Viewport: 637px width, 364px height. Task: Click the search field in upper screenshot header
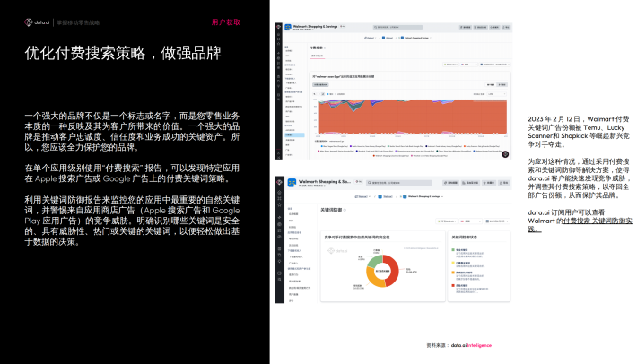397,27
